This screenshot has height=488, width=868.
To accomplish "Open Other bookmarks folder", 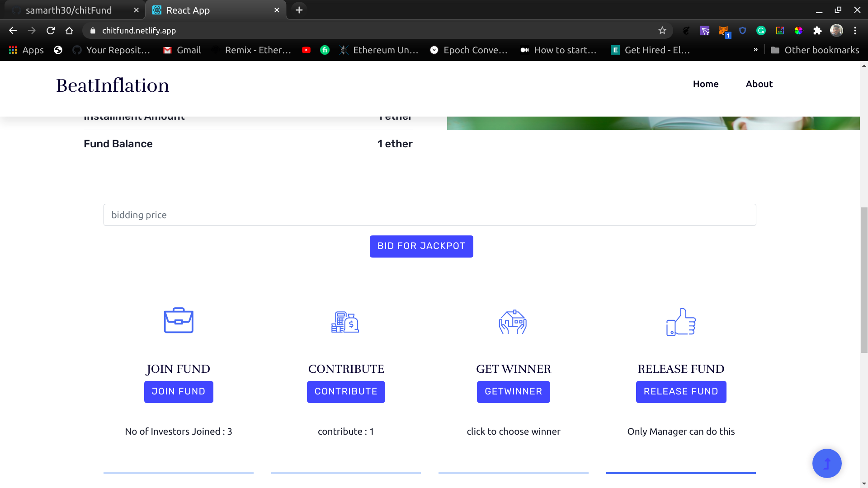I will [x=815, y=50].
